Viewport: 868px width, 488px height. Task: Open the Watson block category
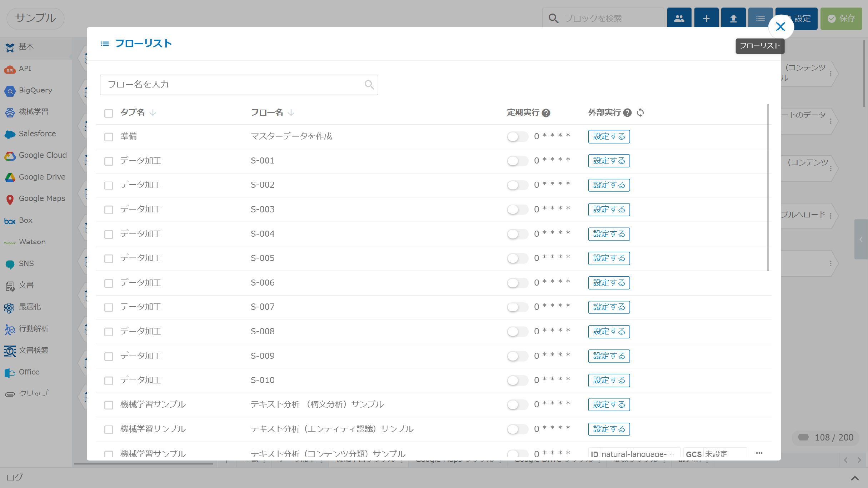click(x=36, y=242)
